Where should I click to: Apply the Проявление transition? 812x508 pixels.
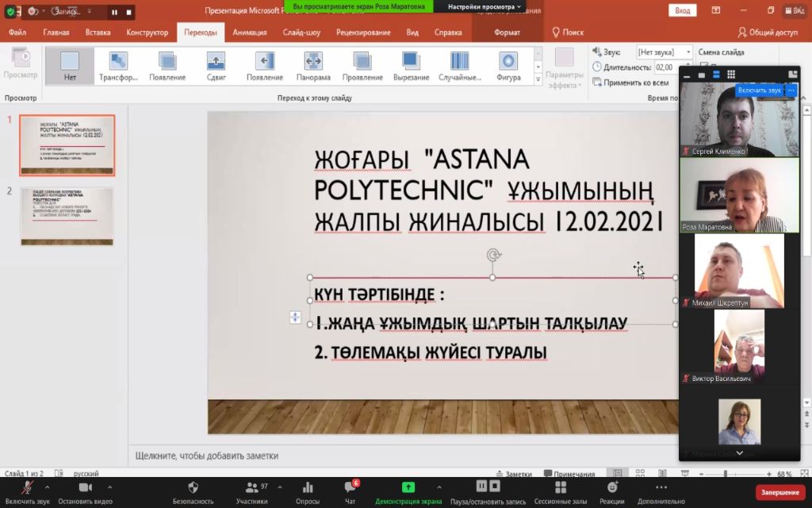[x=362, y=66]
